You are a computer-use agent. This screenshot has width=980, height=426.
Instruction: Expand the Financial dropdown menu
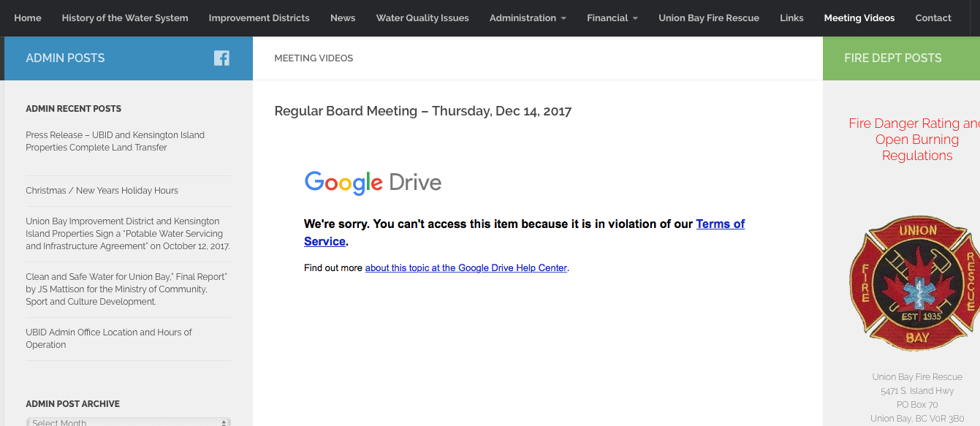point(612,18)
